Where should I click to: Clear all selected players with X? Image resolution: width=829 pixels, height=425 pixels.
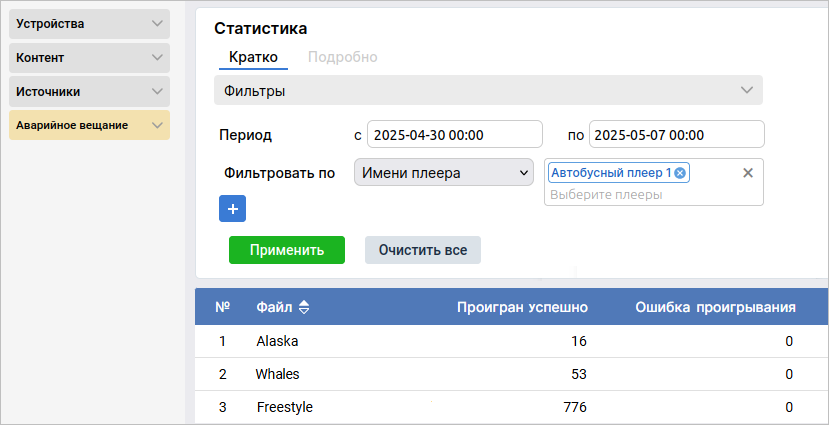point(747,173)
